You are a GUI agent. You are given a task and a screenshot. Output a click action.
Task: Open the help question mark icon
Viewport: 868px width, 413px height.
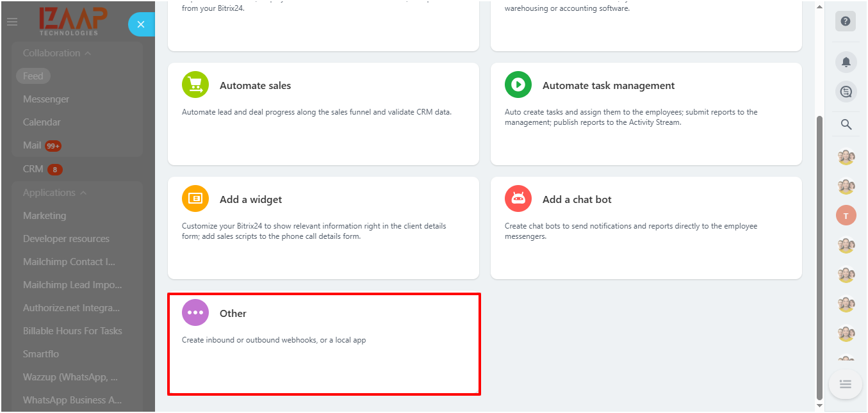pyautogui.click(x=846, y=21)
